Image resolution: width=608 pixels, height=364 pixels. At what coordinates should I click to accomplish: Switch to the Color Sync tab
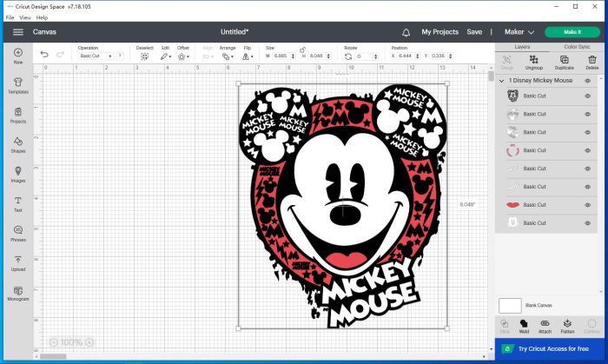pyautogui.click(x=577, y=47)
